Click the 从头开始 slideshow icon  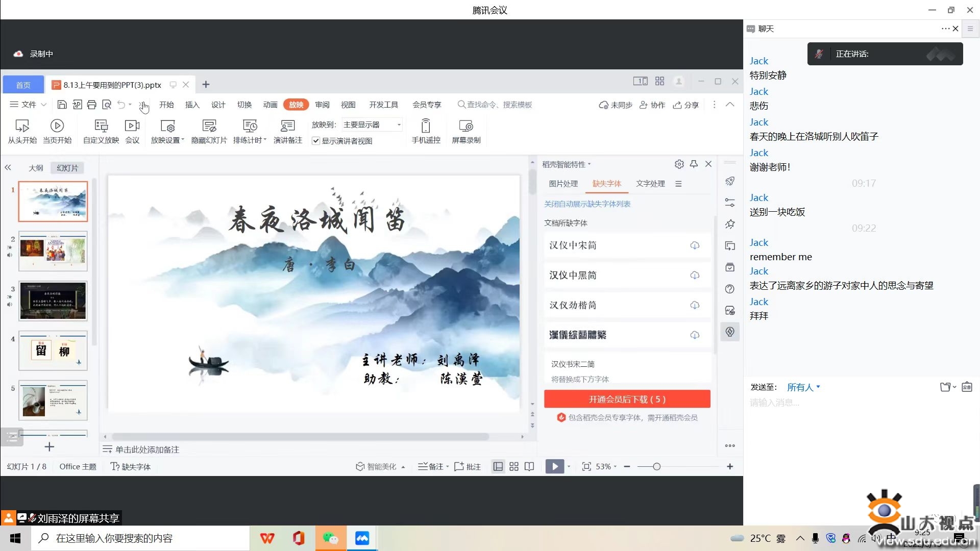click(x=22, y=126)
